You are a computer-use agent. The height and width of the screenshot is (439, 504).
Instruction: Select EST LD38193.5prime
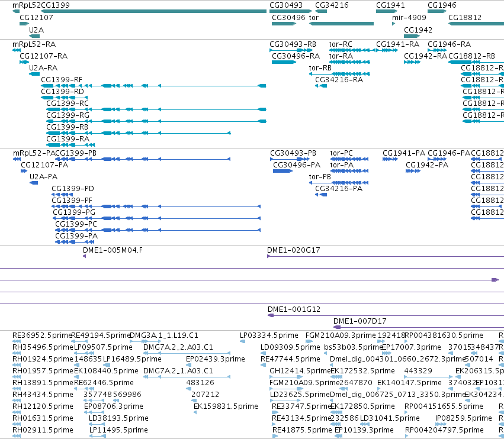tap(118, 418)
